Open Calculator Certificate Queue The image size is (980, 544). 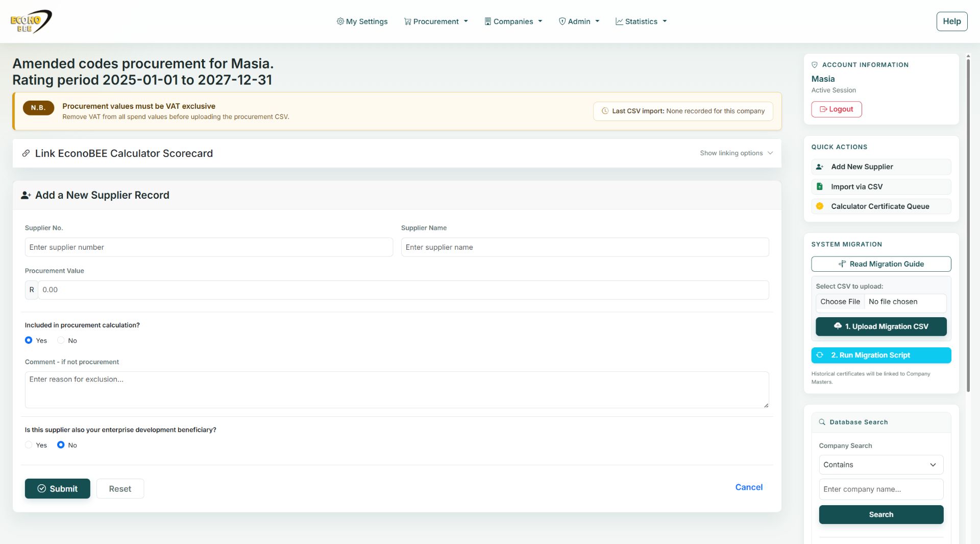[881, 206]
